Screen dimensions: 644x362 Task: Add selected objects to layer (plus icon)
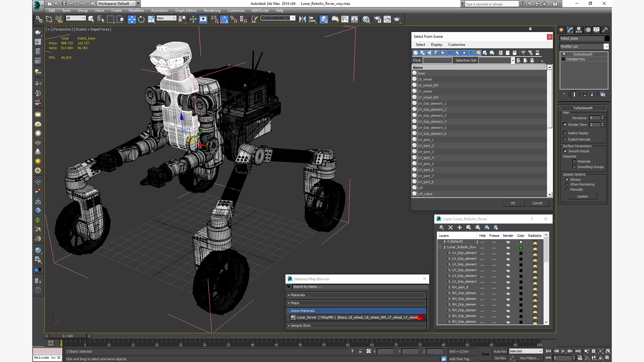460,228
